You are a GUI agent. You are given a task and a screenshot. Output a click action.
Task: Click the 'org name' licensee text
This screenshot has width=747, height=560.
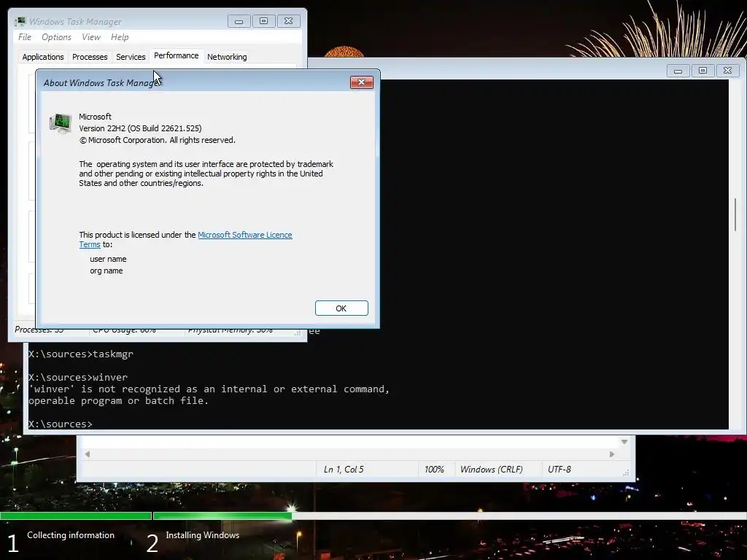pyautogui.click(x=107, y=271)
